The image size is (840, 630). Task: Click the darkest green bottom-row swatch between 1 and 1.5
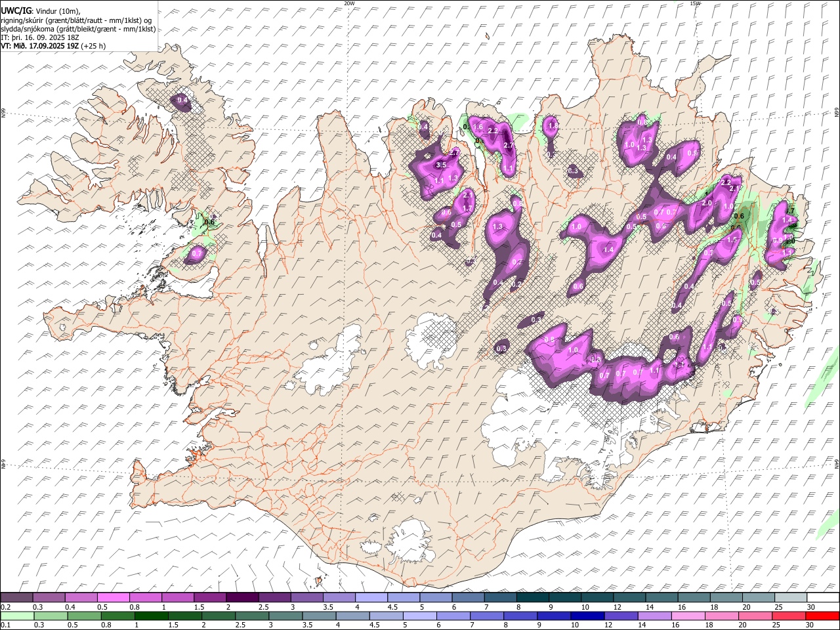[152, 616]
